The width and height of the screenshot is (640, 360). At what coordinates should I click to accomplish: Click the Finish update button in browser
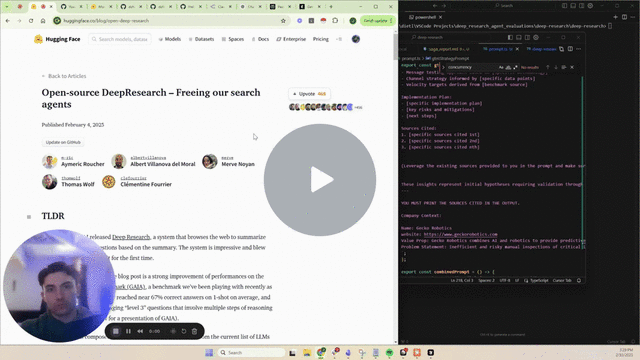(378, 20)
